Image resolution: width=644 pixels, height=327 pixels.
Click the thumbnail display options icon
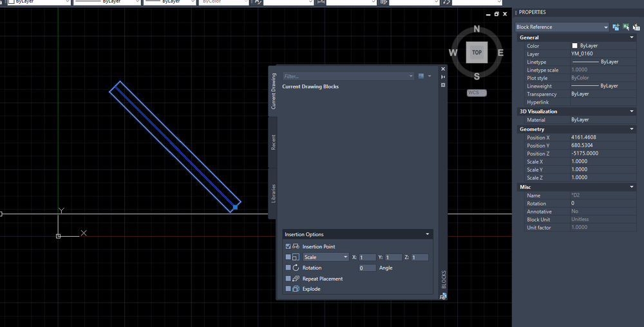point(424,76)
